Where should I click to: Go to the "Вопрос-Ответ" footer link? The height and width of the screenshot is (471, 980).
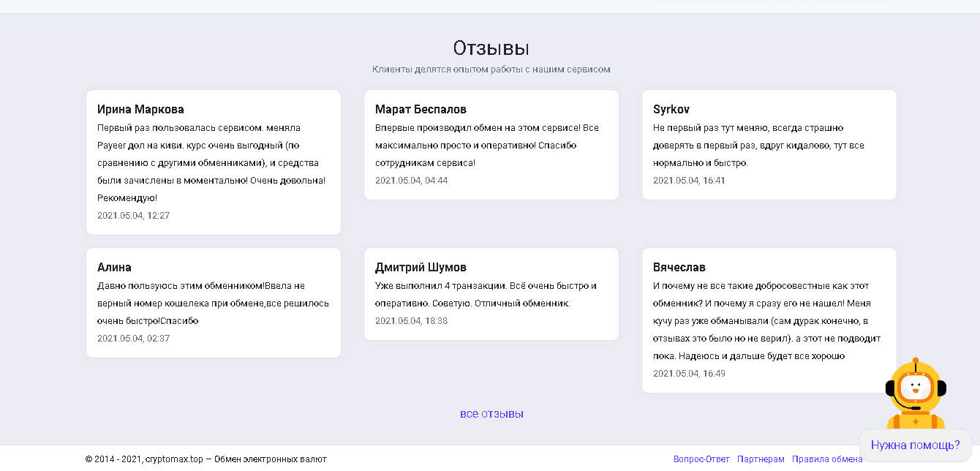tap(701, 459)
